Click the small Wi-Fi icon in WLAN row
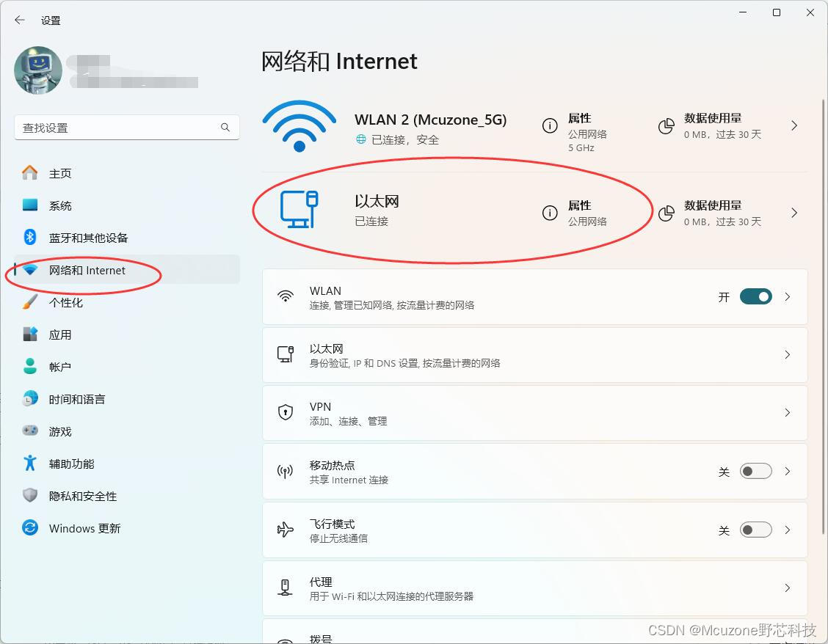 286,296
